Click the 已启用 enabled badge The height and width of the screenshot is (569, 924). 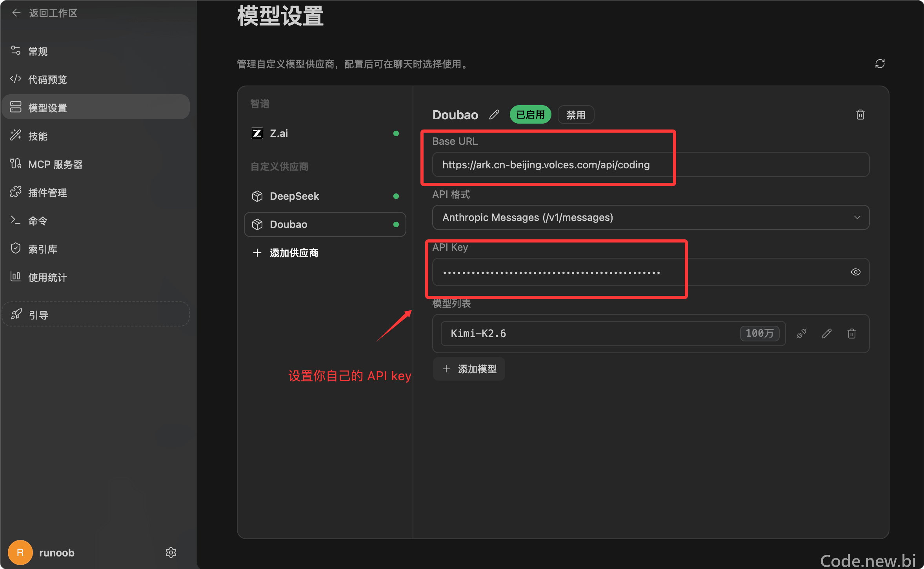pos(530,115)
